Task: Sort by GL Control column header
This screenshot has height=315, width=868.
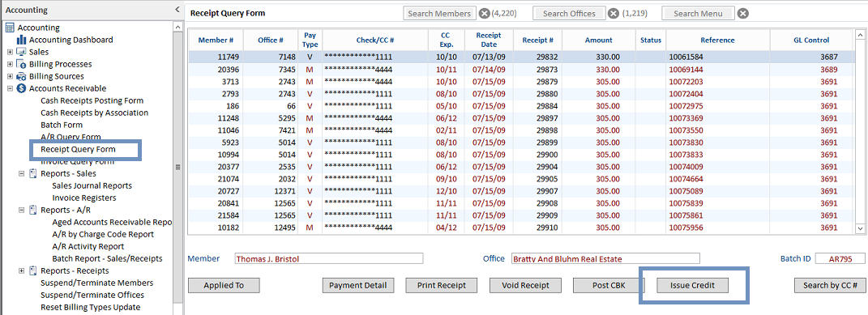Action: coord(811,40)
